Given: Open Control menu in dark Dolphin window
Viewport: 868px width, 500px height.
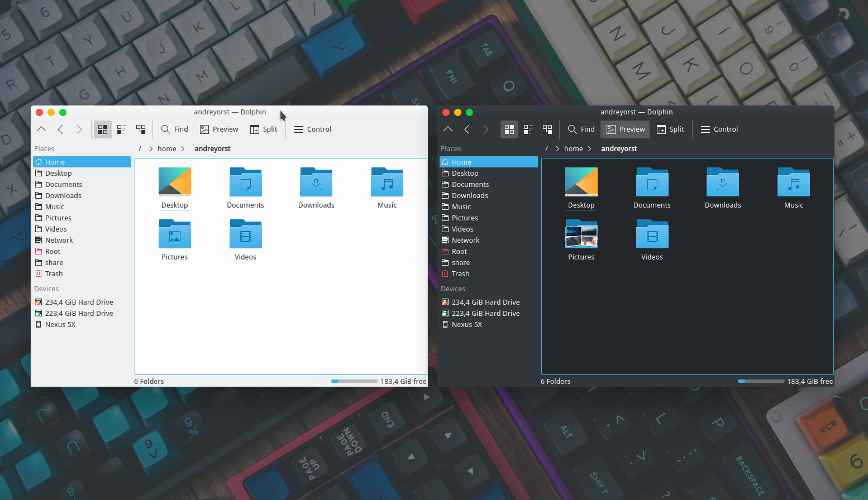Looking at the screenshot, I should click(719, 129).
